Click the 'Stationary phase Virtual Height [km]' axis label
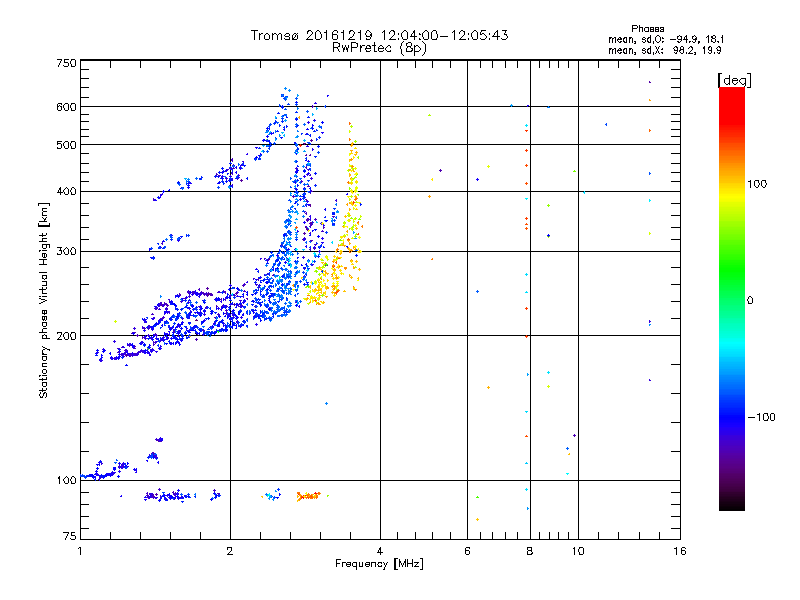 coord(44,300)
